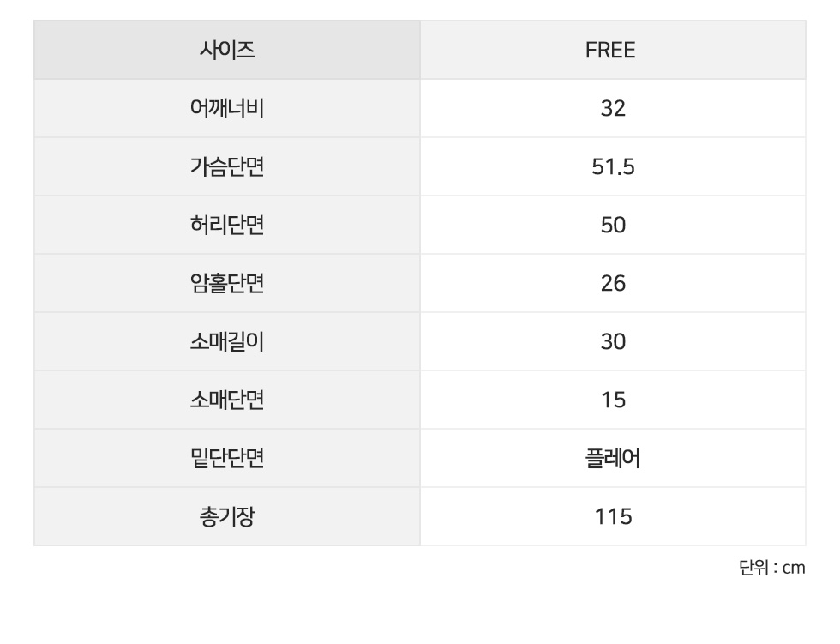
Task: Click the 밑단단면 row label
Action: pyautogui.click(x=227, y=459)
